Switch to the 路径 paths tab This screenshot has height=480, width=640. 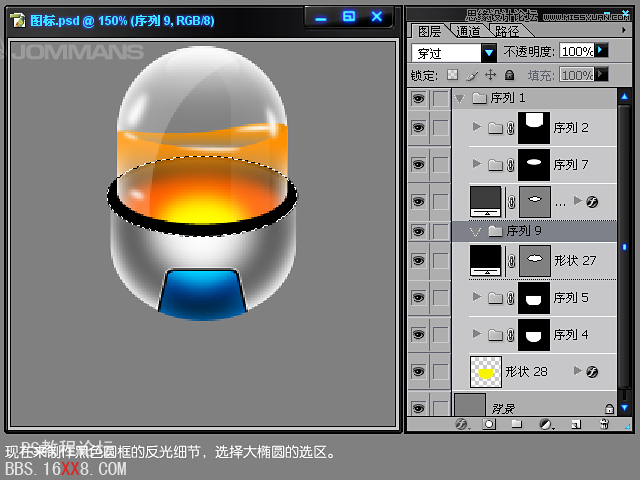pyautogui.click(x=507, y=31)
